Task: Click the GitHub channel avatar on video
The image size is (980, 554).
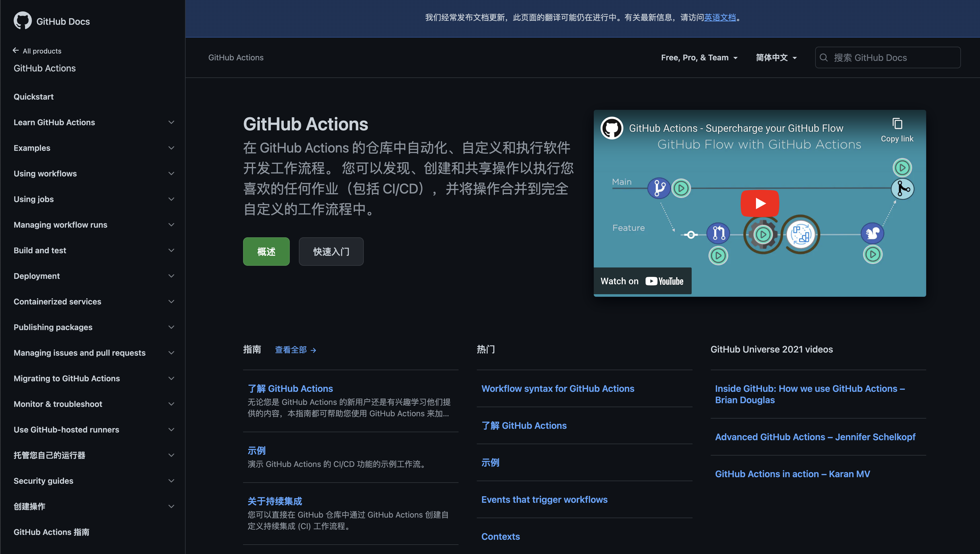Action: 612,128
